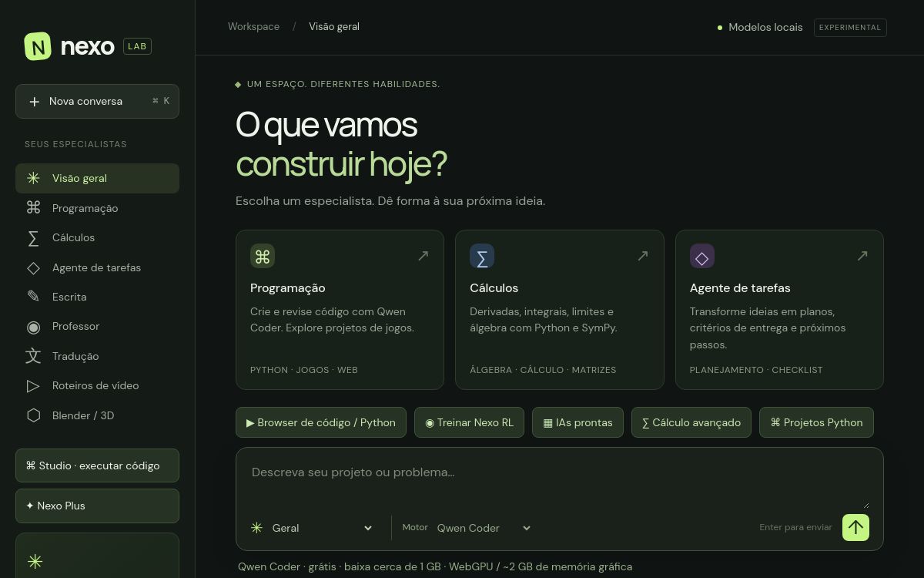Select Programação in the sidebar
This screenshot has height=578, width=924.
pyautogui.click(x=97, y=208)
